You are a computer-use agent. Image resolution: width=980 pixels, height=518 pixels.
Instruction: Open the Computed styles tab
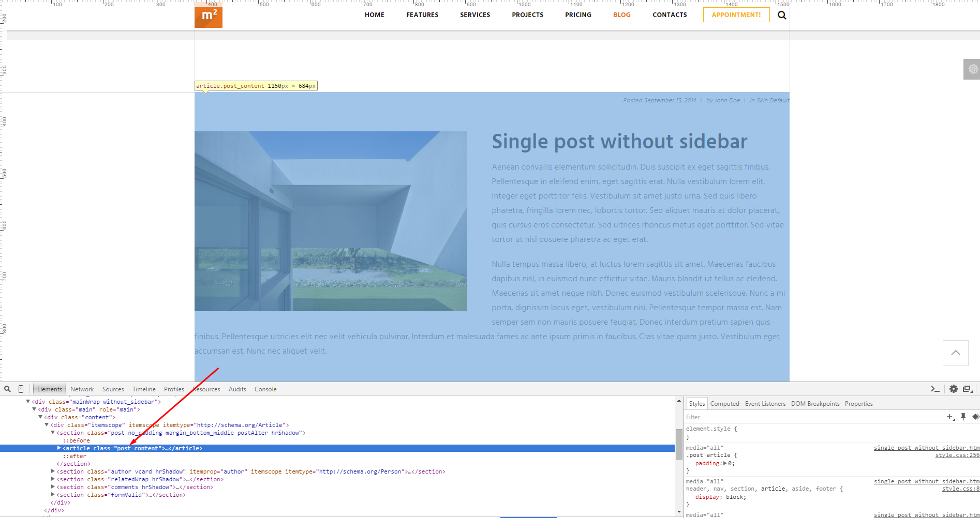[x=724, y=404]
